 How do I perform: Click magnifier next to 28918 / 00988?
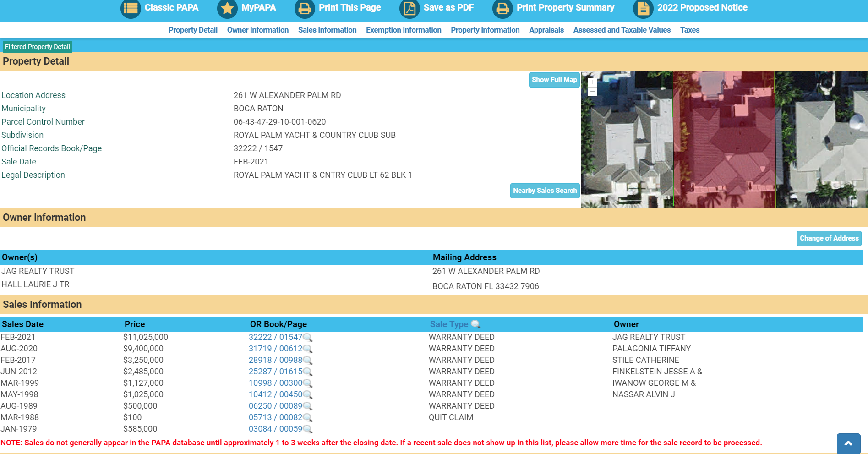click(x=308, y=361)
